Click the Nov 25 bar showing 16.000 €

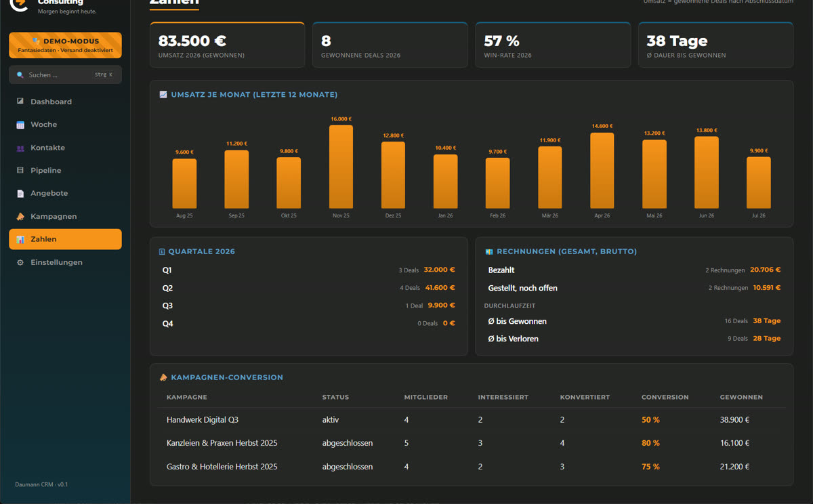coord(341,167)
